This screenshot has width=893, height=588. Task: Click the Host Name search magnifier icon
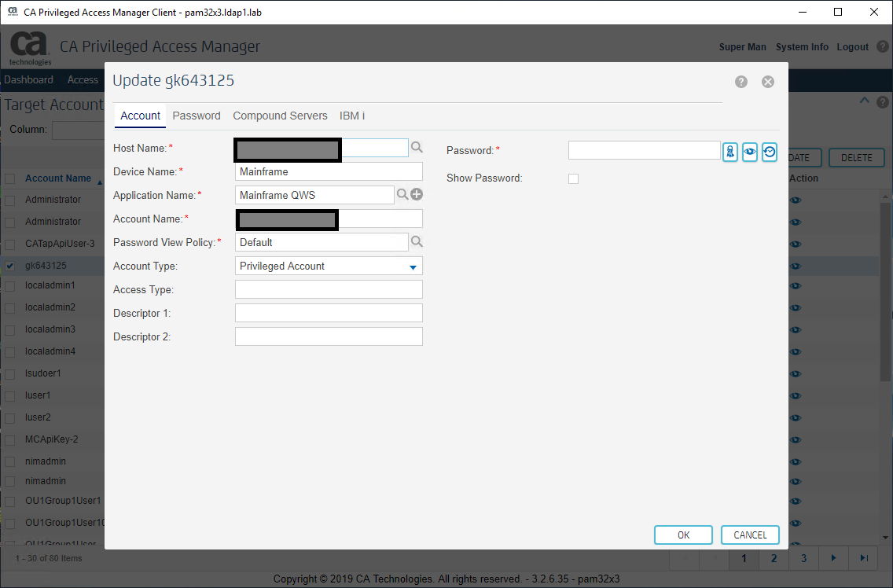click(x=417, y=146)
